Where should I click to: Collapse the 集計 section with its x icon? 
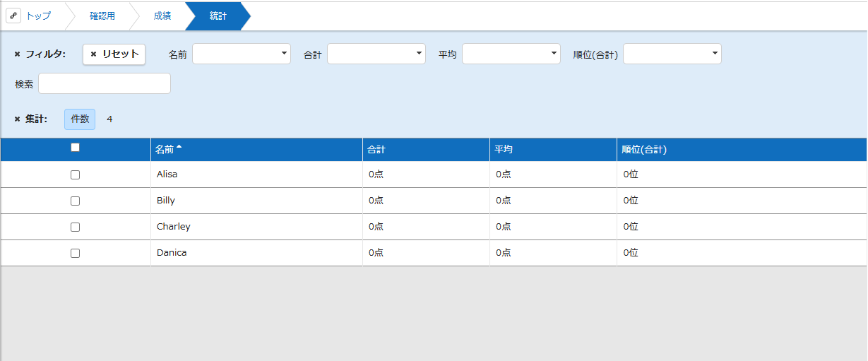pos(17,119)
